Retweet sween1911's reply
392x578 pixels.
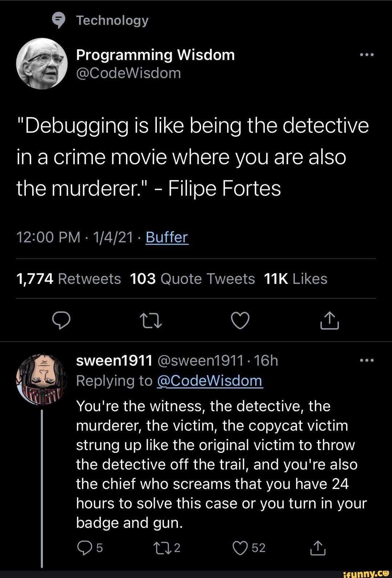click(167, 548)
